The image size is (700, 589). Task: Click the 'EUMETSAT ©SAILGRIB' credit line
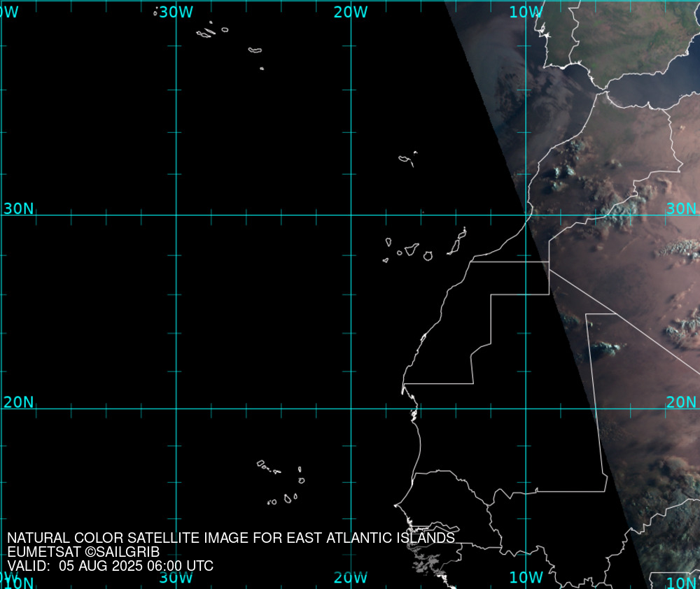point(83,552)
